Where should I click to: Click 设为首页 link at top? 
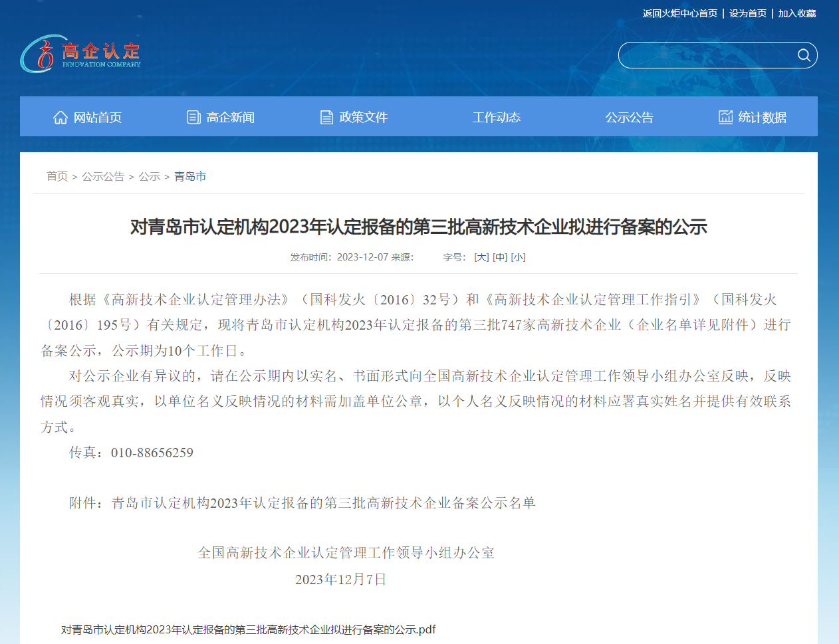747,13
